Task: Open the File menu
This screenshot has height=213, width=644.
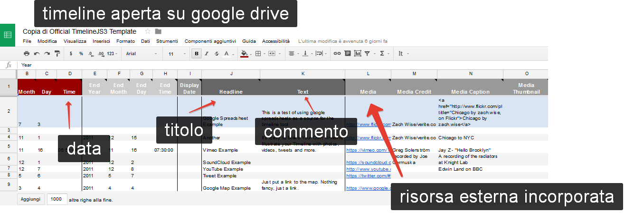Action: coord(27,41)
